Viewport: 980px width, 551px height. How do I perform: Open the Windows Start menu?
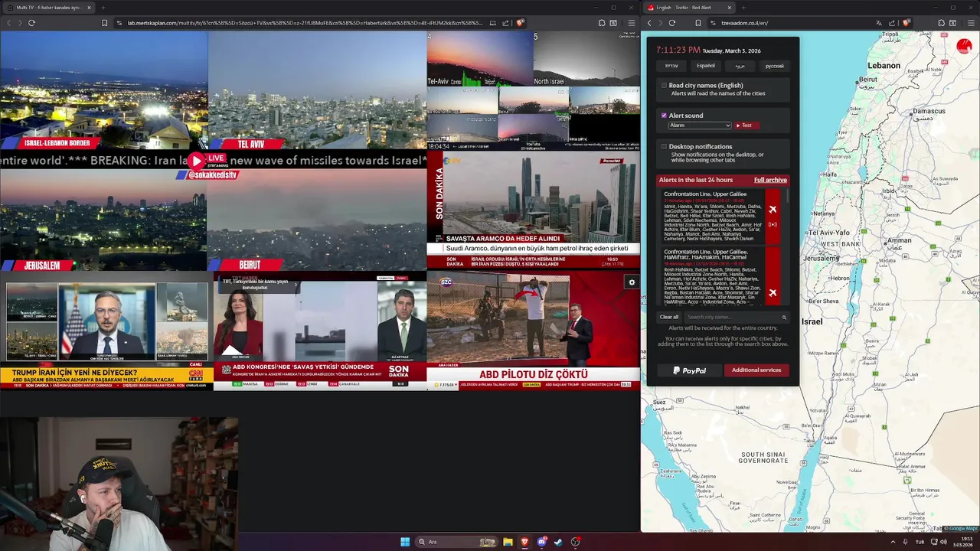pos(405,542)
